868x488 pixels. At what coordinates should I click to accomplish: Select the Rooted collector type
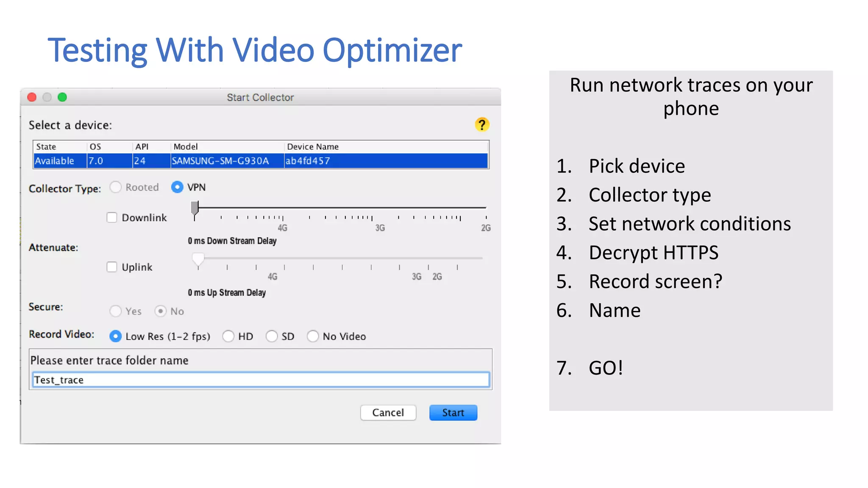tap(115, 187)
